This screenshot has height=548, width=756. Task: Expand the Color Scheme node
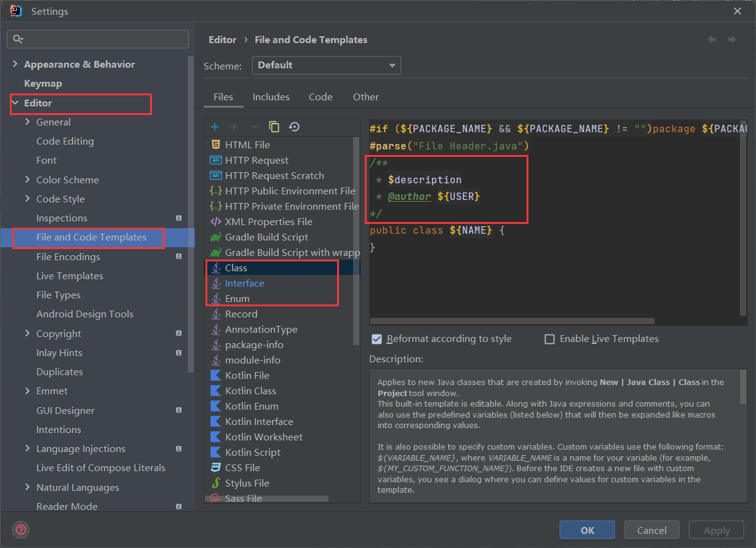click(28, 180)
